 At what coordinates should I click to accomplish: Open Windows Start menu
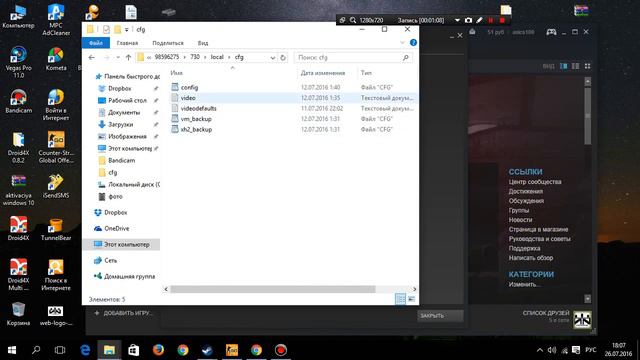point(12,350)
